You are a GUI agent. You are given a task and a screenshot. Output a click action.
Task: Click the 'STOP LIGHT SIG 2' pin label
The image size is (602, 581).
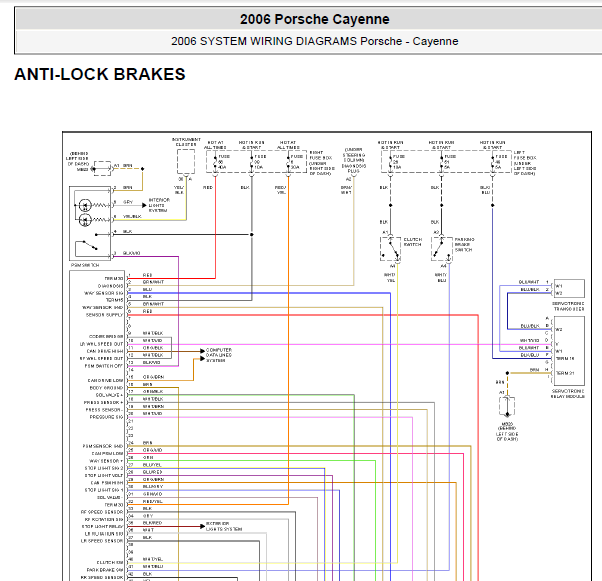tap(104, 468)
